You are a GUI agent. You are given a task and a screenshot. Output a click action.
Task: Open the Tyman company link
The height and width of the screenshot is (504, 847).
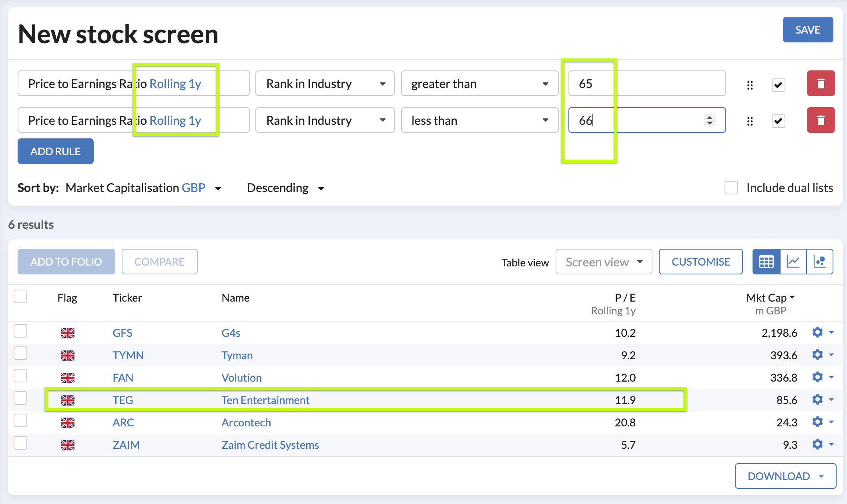point(237,355)
